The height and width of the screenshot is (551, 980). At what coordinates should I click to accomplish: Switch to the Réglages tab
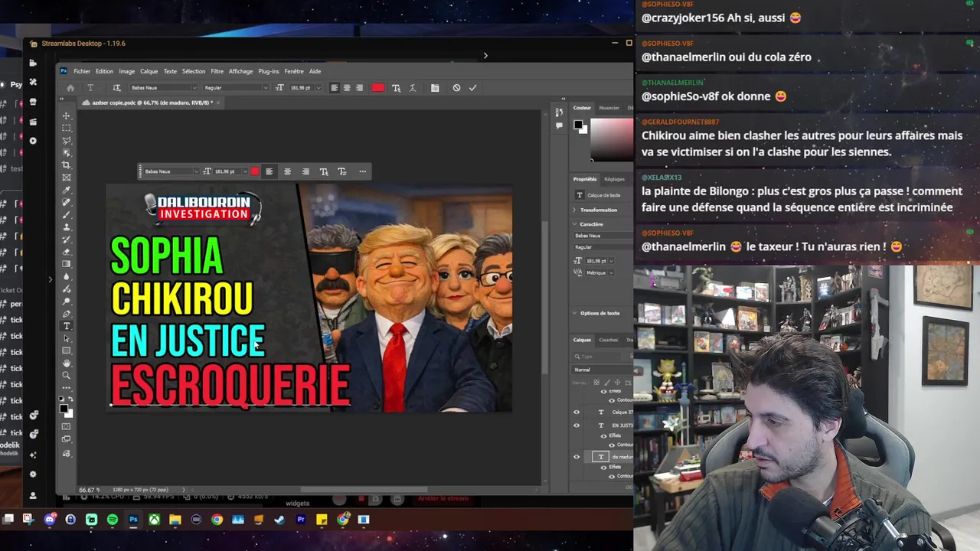(x=614, y=179)
